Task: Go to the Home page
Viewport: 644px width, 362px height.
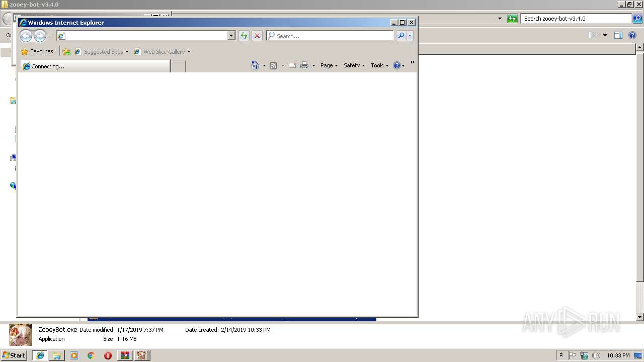Action: pos(255,65)
